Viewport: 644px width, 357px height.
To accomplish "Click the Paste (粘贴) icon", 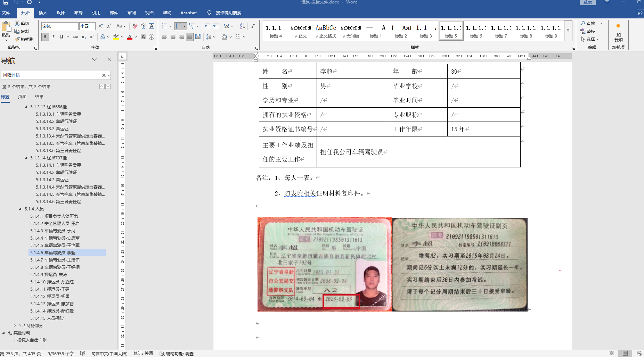I will pos(6,27).
